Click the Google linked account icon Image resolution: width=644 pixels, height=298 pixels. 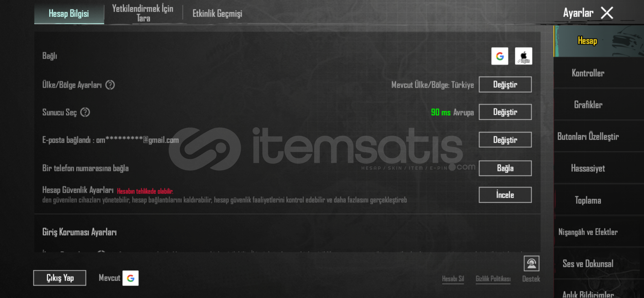500,56
